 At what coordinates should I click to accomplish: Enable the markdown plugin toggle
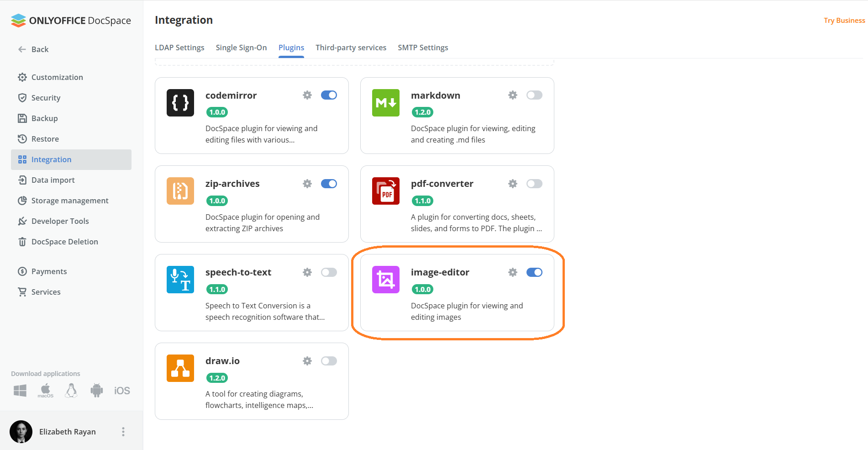(534, 95)
